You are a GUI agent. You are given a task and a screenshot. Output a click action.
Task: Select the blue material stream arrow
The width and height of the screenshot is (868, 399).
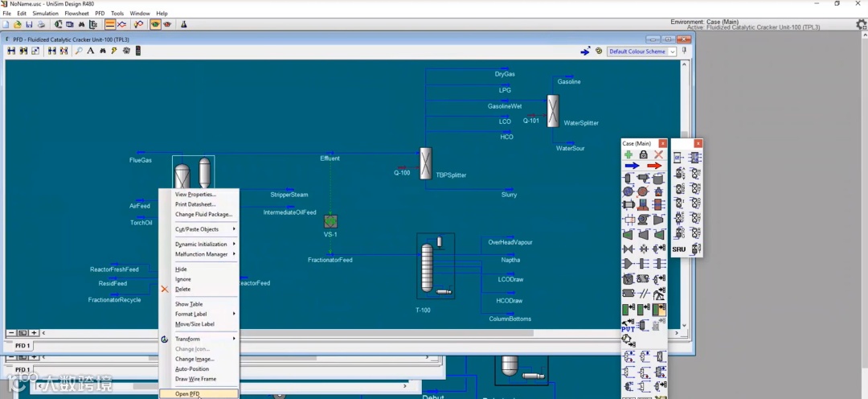pyautogui.click(x=632, y=166)
